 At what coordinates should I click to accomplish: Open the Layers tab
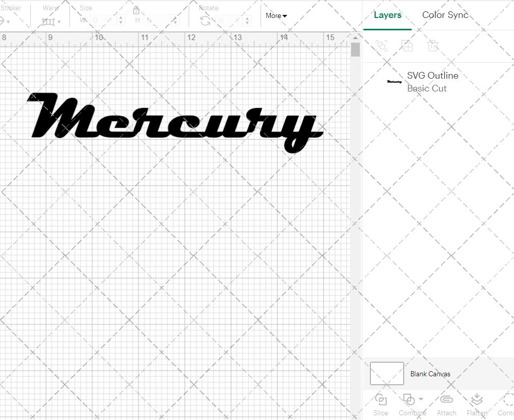coord(388,15)
